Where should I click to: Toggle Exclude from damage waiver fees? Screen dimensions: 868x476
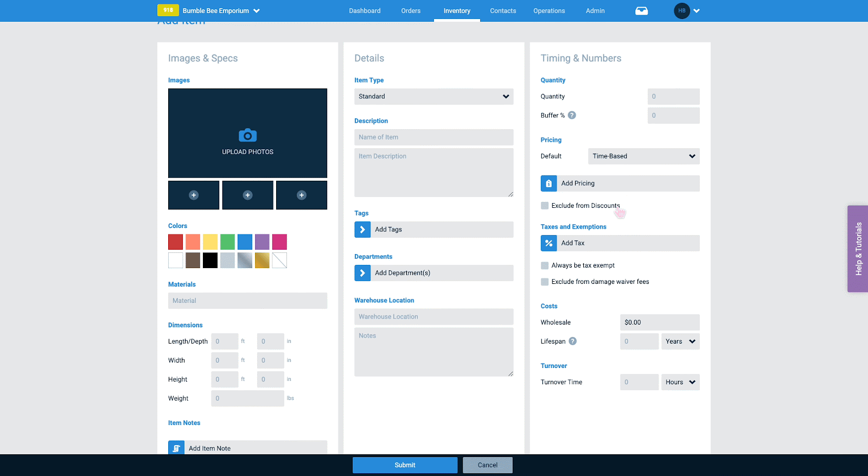click(545, 282)
